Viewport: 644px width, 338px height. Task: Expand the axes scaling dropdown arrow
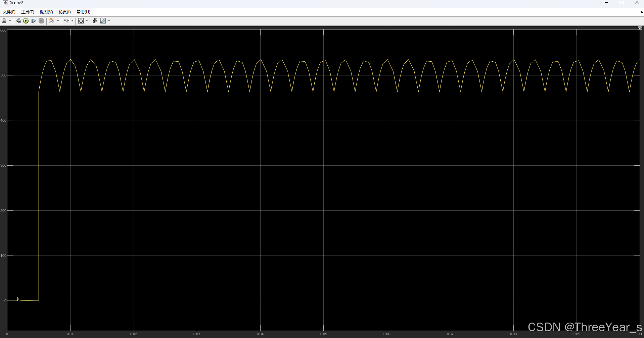coord(87,21)
